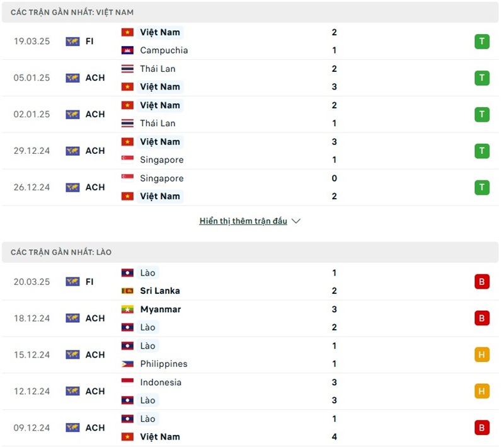Image resolution: width=504 pixels, height=447 pixels.
Task: Expand the chevron beside Hiển thị thêm trận đấu
Action: (x=297, y=221)
